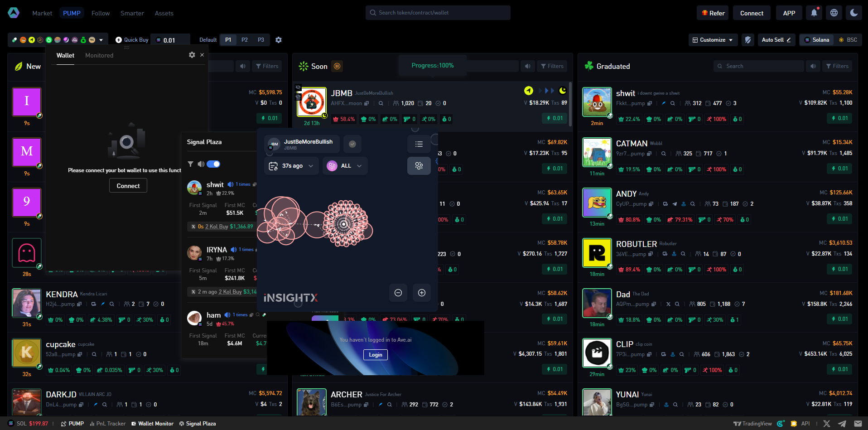Open Telegram link for ANDY token
The height and width of the screenshot is (430, 868).
[x=675, y=204]
